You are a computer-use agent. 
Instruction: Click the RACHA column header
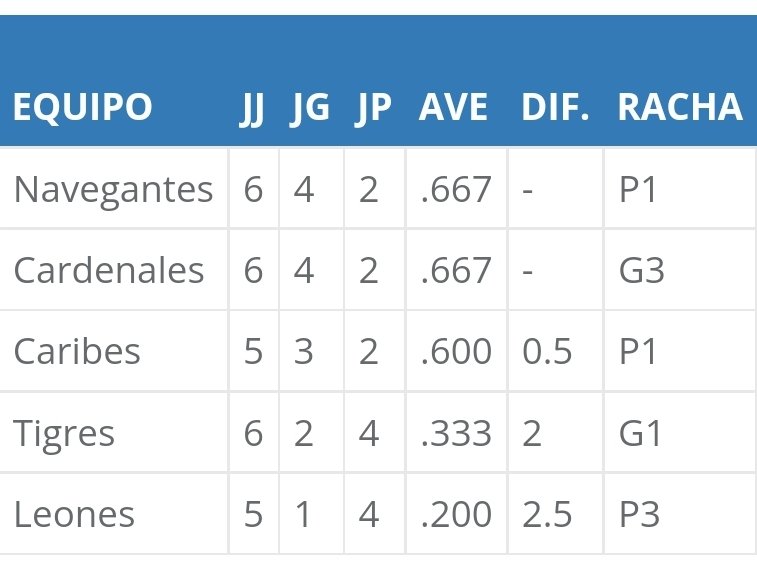680,107
